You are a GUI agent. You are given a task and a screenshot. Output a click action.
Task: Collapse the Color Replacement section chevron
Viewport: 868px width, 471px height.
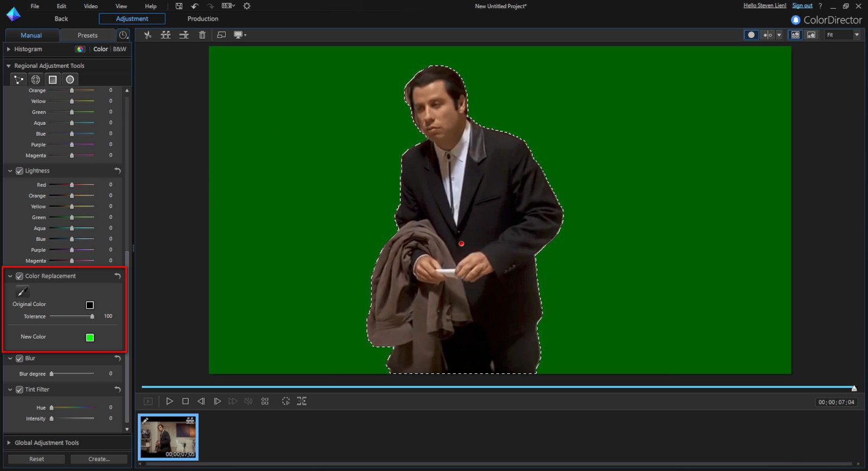pos(10,276)
